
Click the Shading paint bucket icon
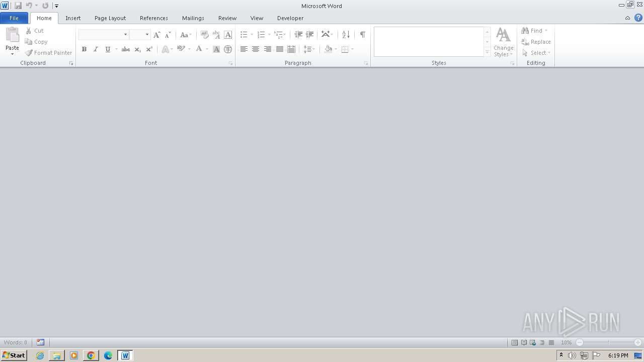point(329,49)
